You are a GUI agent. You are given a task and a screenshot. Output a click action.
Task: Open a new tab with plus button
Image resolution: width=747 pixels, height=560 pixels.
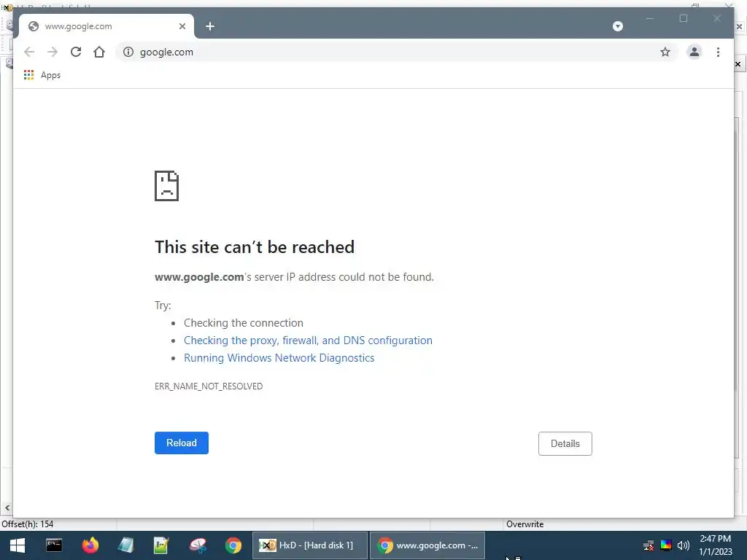209,26
